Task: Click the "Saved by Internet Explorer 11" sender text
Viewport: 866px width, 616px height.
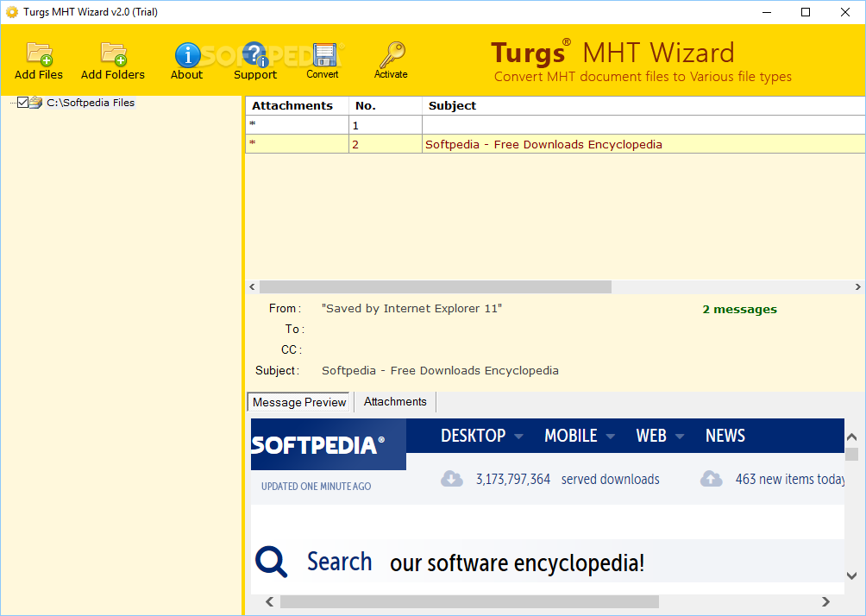Action: (411, 308)
